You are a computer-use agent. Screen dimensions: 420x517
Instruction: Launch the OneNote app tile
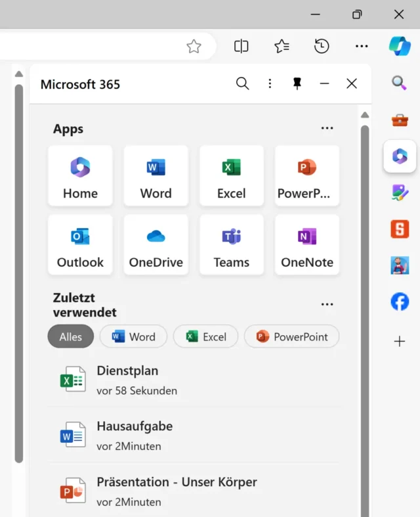(306, 244)
